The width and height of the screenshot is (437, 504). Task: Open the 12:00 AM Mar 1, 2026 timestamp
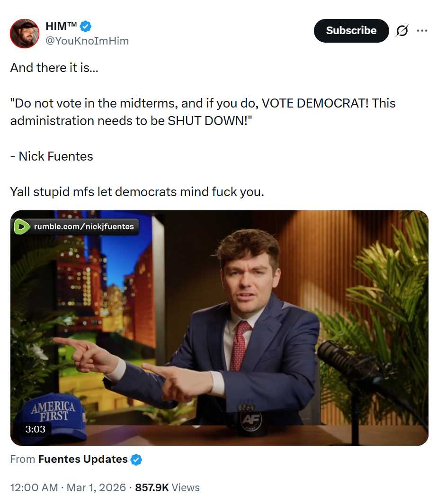click(x=68, y=487)
